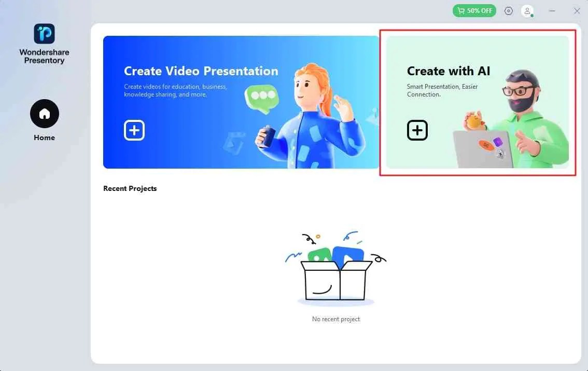Click the Create with AI heading text
The width and height of the screenshot is (588, 371).
449,71
